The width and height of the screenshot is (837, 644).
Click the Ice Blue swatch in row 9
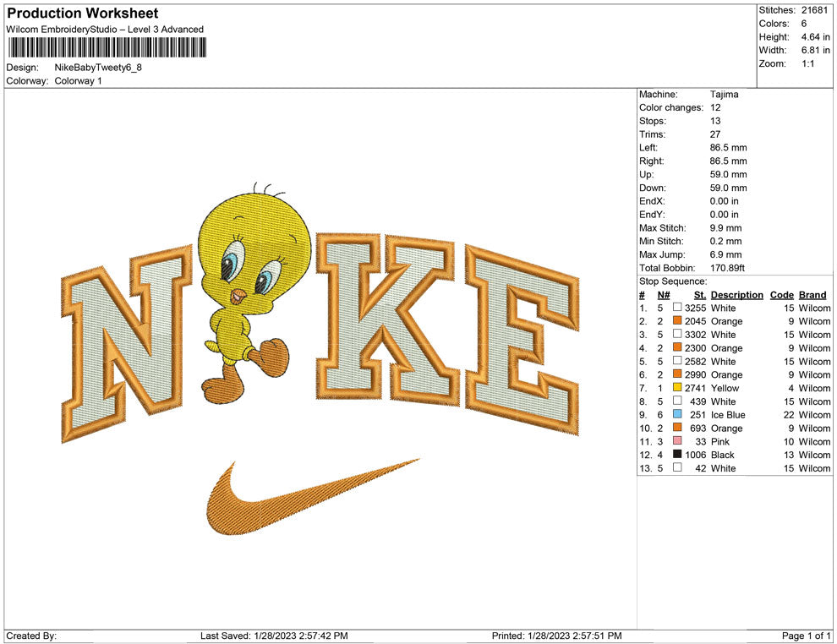677,414
